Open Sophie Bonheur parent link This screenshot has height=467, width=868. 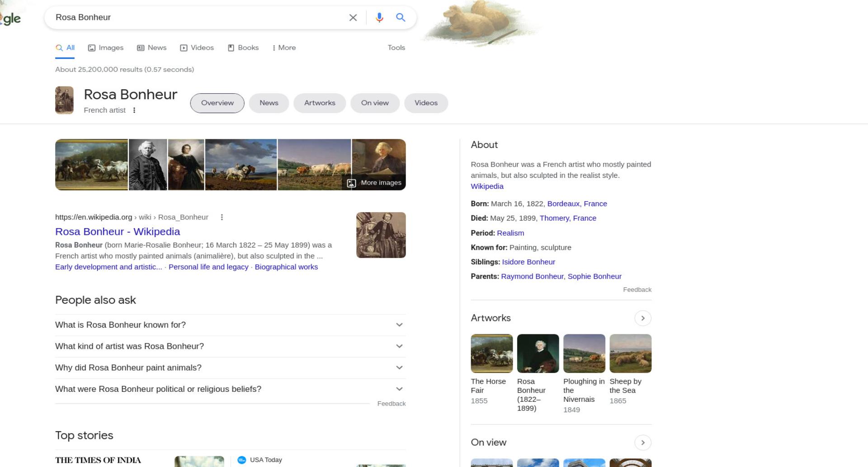point(594,276)
